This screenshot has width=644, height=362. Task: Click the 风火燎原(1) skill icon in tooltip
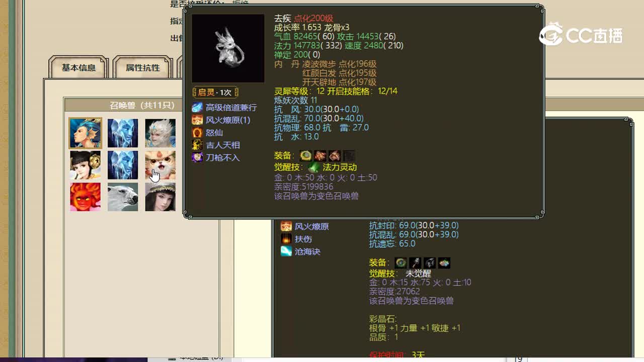coord(197,120)
